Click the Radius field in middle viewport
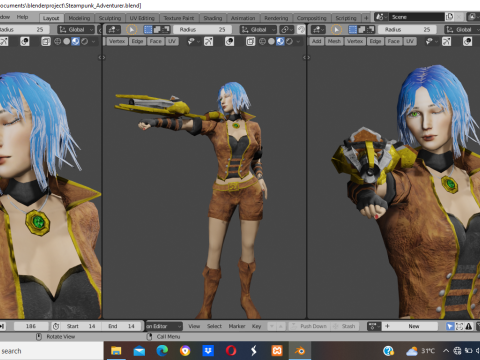Image resolution: width=480 pixels, height=360 pixels. click(202, 30)
